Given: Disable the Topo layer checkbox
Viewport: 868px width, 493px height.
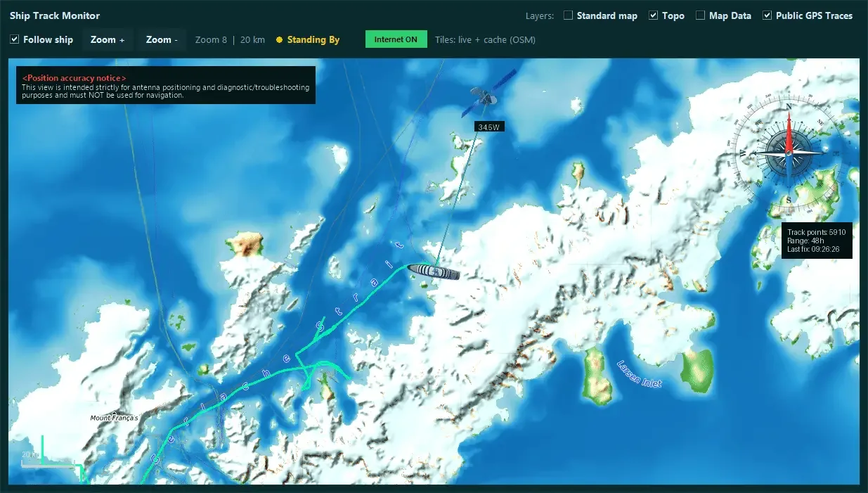Looking at the screenshot, I should (x=654, y=15).
